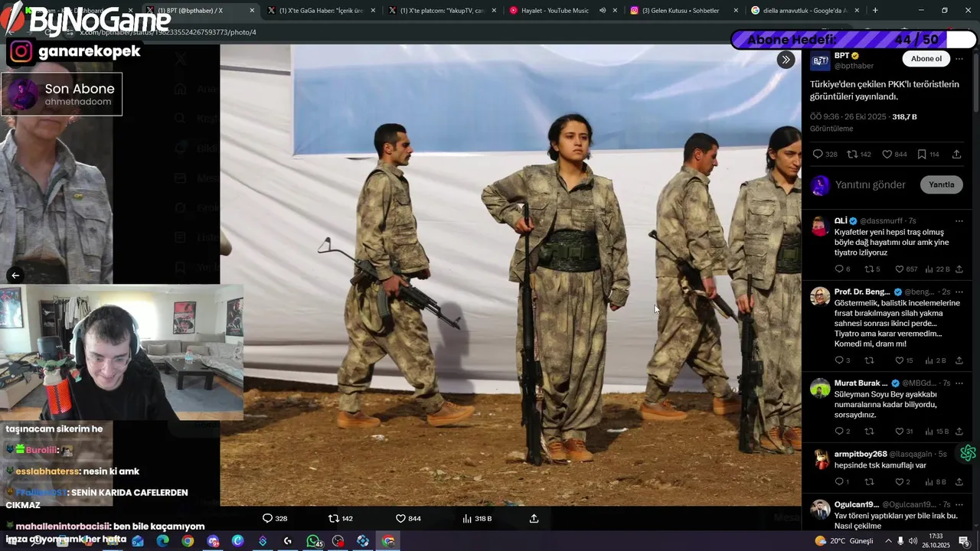
Task: Click the share icon beneath the photo
Action: tap(534, 518)
